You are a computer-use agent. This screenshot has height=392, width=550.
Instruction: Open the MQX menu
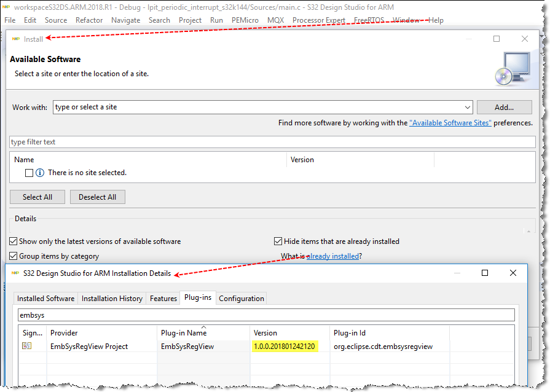tap(275, 20)
